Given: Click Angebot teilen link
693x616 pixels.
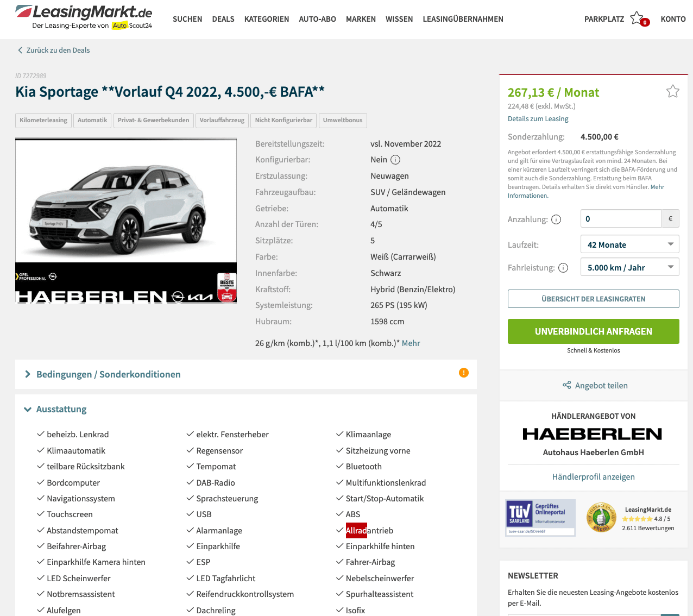Looking at the screenshot, I should (x=601, y=386).
